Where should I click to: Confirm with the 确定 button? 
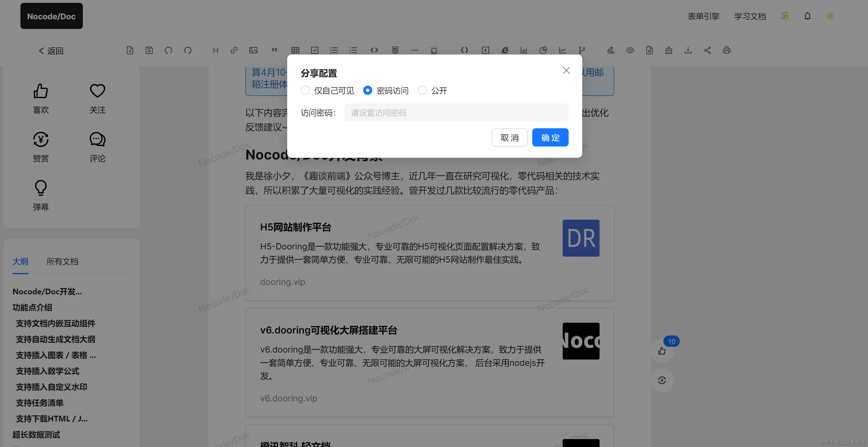pyautogui.click(x=550, y=138)
